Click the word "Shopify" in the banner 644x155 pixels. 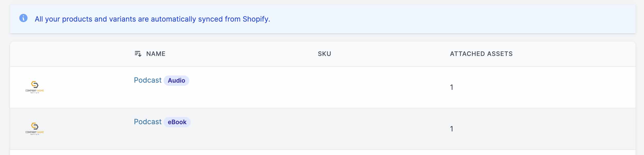pos(256,19)
